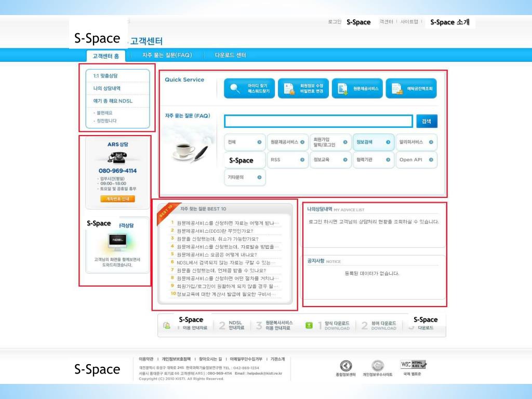
Task: Click the ARS telephone icon
Action: point(117,157)
